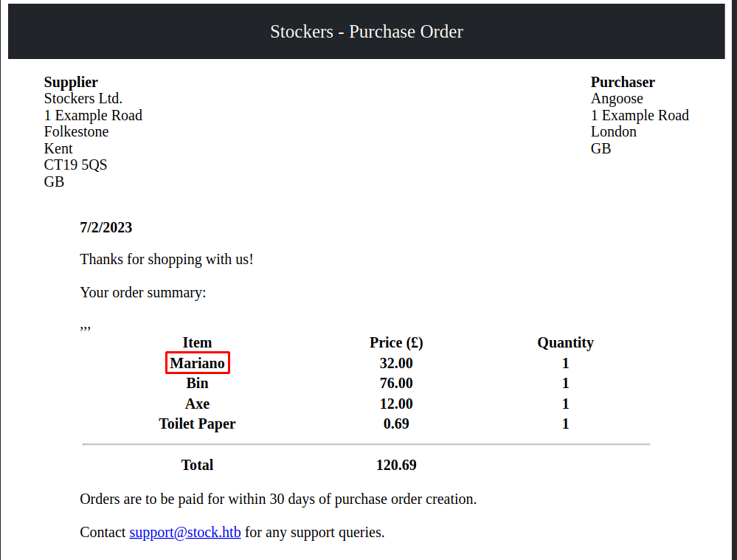Image resolution: width=737 pixels, height=560 pixels.
Task: Click the Stockers - Purchase Order header title
Action: coord(367,32)
